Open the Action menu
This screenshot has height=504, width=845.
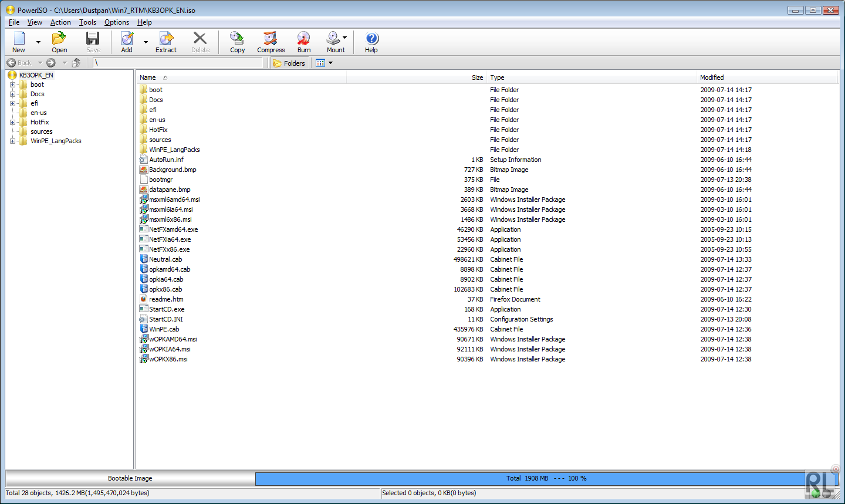pos(60,22)
